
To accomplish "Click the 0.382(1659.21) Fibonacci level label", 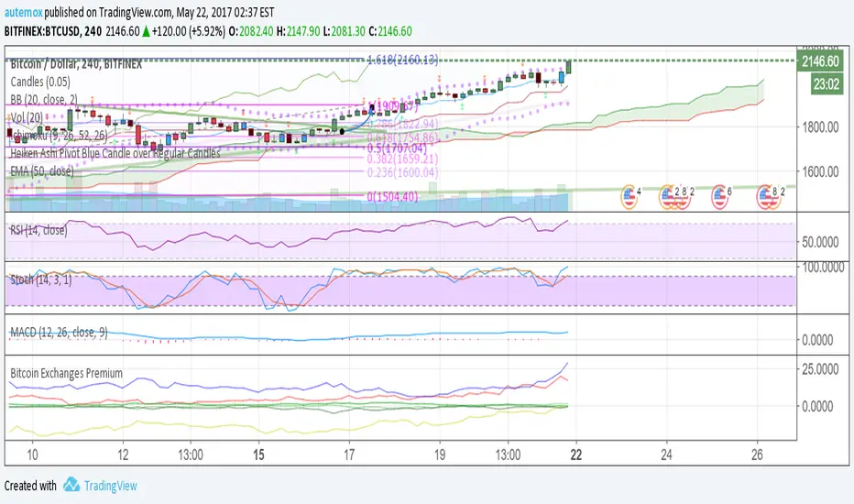I will pos(402,159).
